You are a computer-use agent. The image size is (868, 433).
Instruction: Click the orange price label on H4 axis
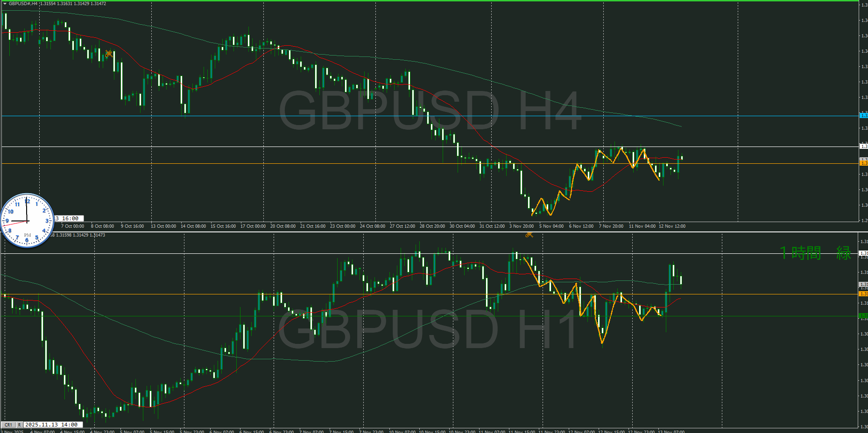(863, 163)
